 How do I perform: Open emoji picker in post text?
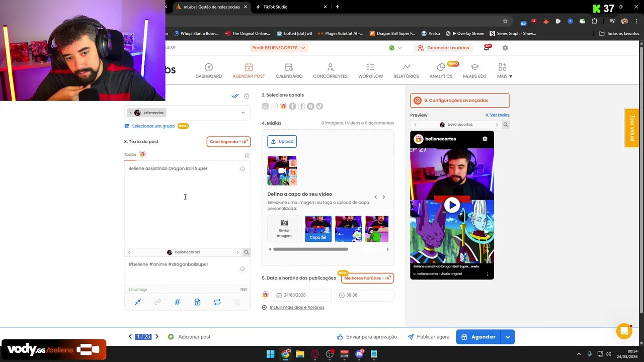click(x=243, y=169)
